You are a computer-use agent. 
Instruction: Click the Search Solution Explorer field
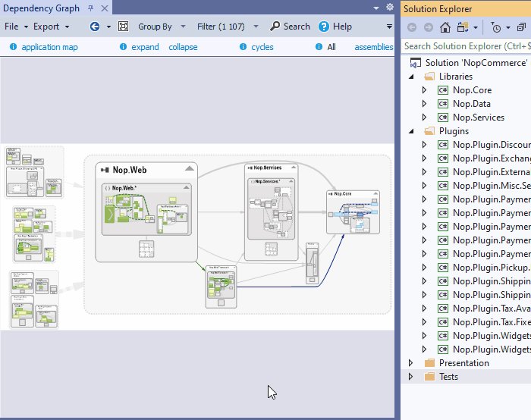coord(467,46)
